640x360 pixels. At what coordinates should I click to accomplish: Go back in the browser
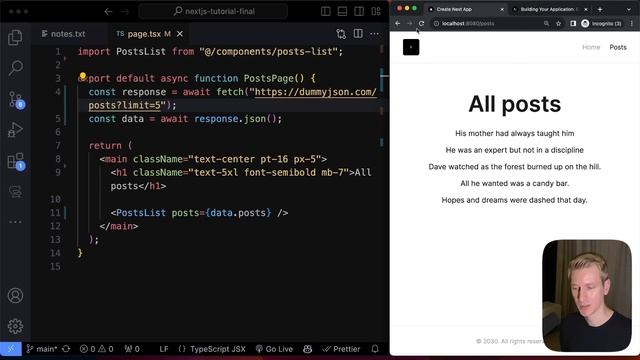(398, 23)
